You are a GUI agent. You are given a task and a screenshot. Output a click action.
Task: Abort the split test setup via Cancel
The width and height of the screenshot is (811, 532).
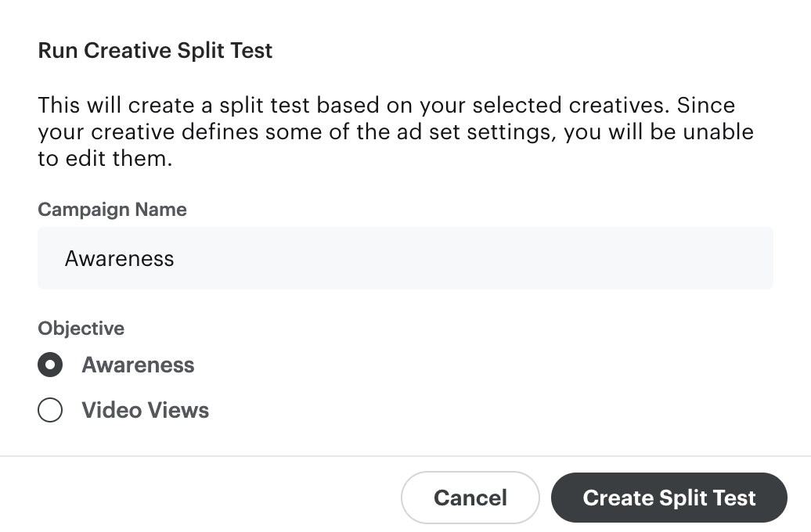click(470, 498)
